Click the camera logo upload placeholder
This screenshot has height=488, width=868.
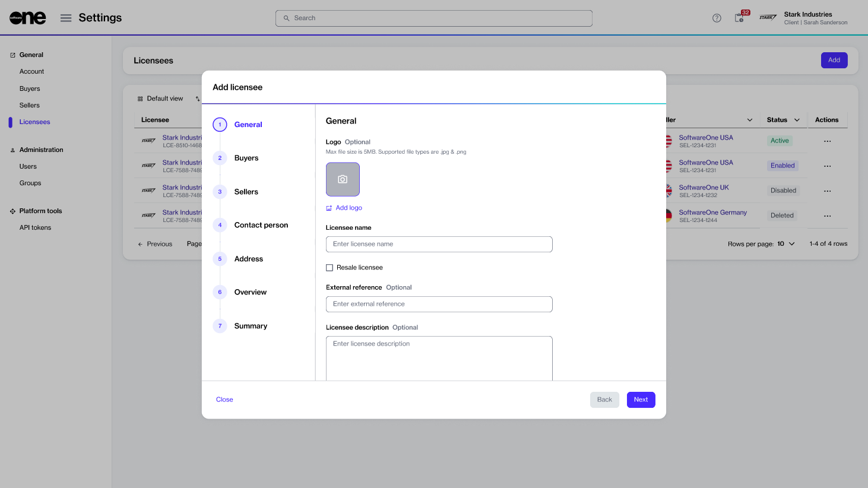tap(343, 179)
